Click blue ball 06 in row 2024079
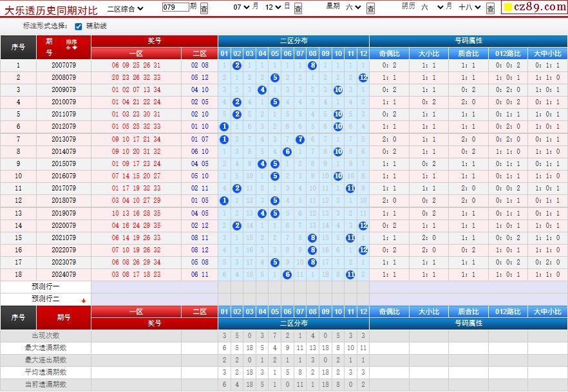The width and height of the screenshot is (568, 392). [287, 275]
